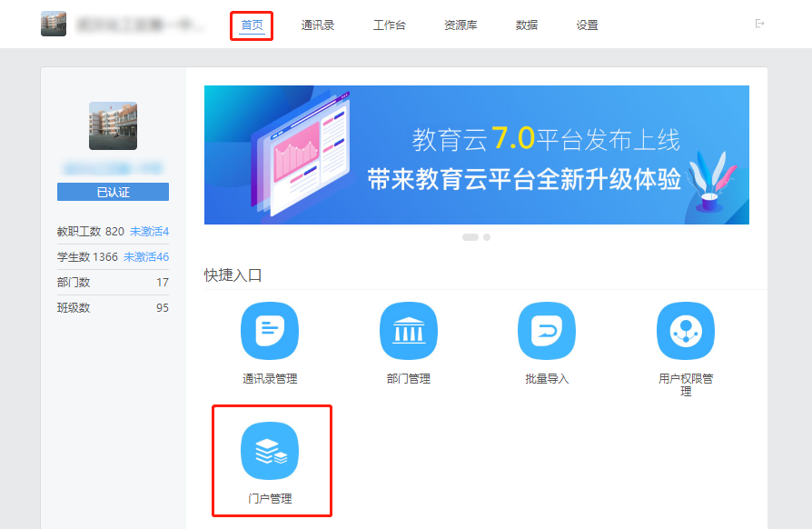Click the 批量导入 shortcut icon
The height and width of the screenshot is (529, 812).
[547, 331]
